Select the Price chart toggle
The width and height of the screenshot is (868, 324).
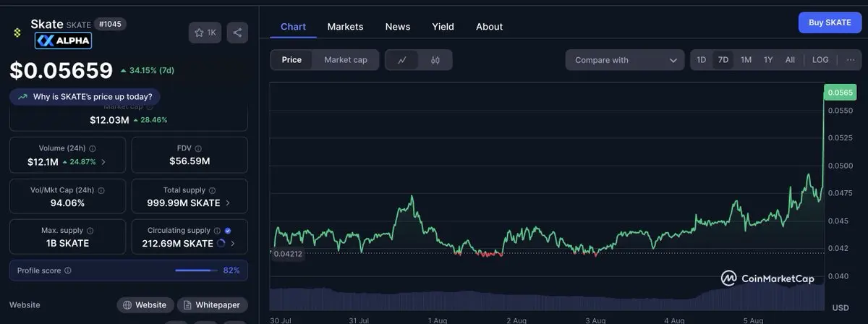(x=292, y=60)
